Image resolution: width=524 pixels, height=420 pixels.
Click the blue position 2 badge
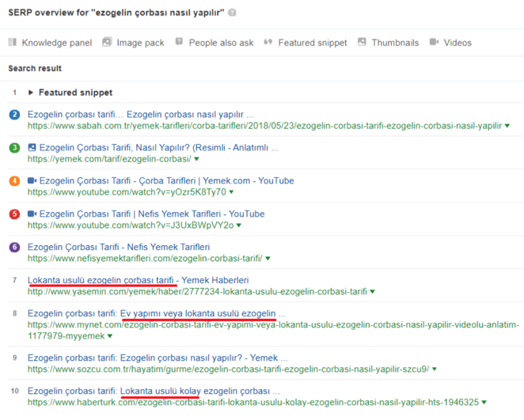pyautogui.click(x=14, y=115)
